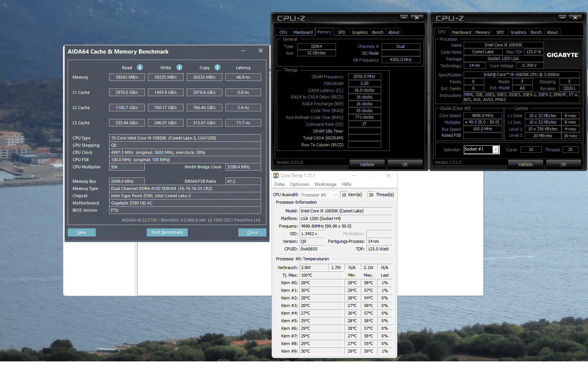Screen dimensions: 588x380
Task: Switch to CPU tab in left CPU-Z
Action: click(283, 32)
